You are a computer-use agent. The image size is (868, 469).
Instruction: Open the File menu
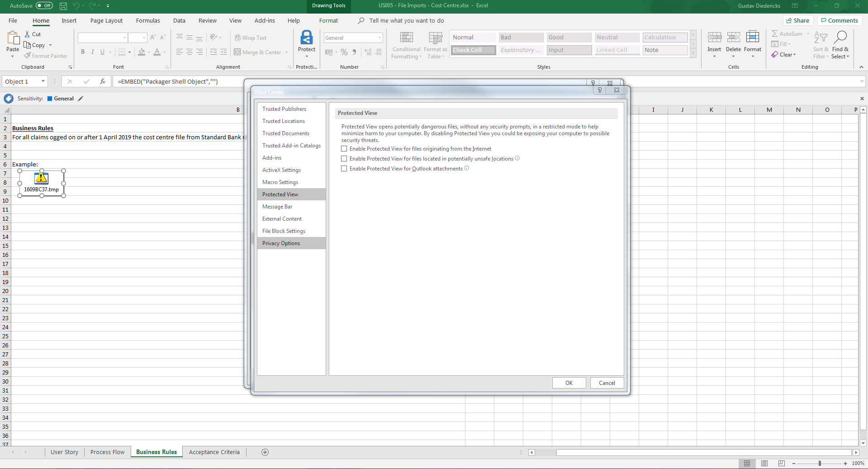13,20
